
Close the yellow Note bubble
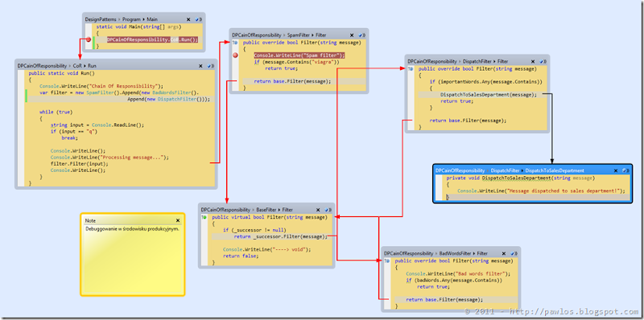[x=178, y=220]
